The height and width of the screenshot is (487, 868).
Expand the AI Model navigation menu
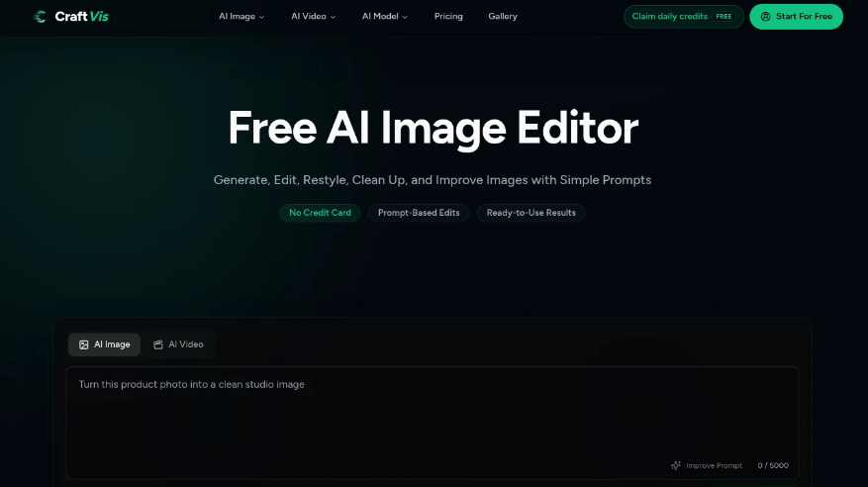385,17
